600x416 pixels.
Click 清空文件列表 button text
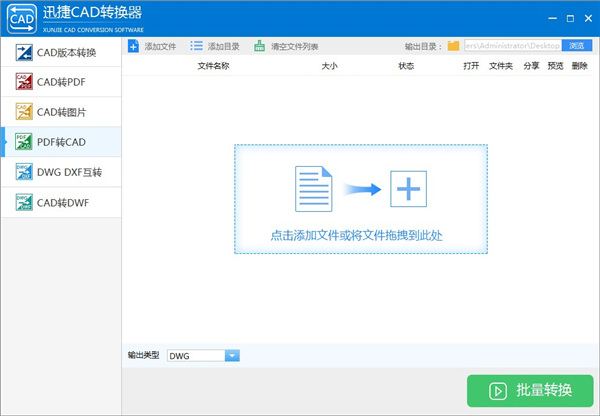coord(295,47)
